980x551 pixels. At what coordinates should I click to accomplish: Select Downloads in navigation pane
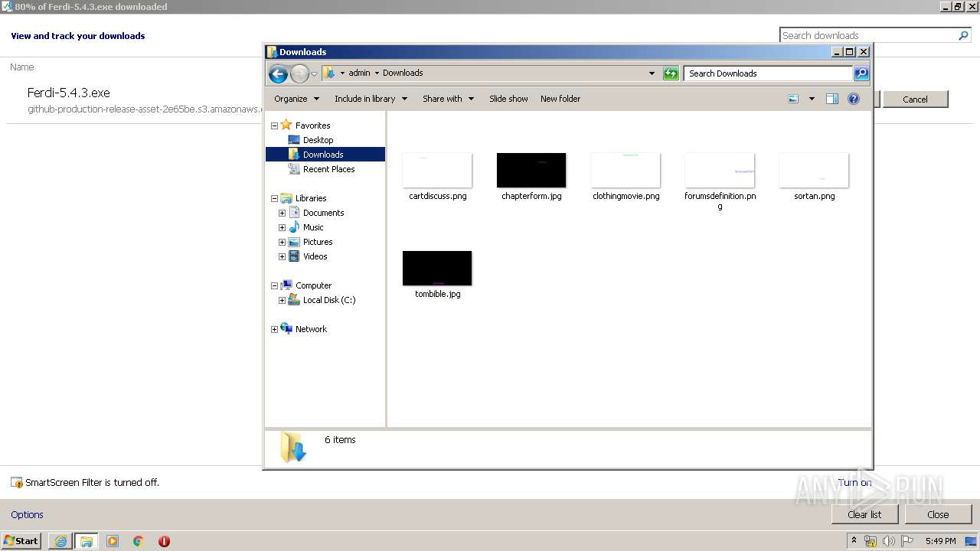(x=325, y=155)
